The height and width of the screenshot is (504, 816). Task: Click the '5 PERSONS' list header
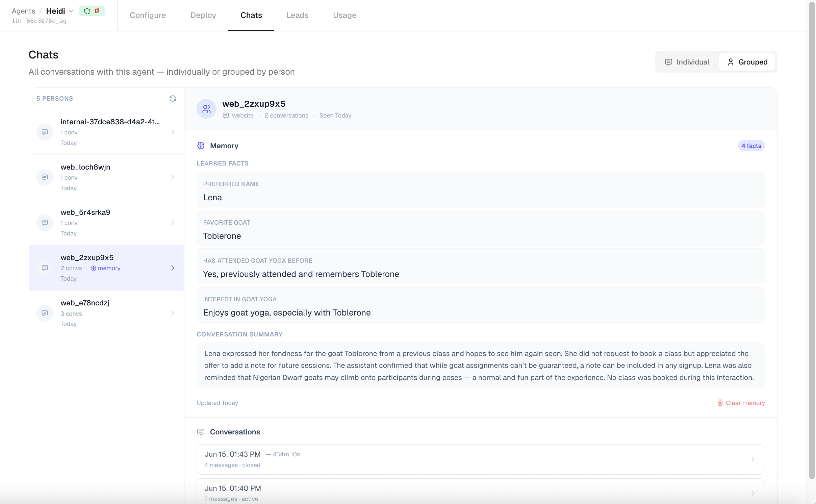pos(55,98)
